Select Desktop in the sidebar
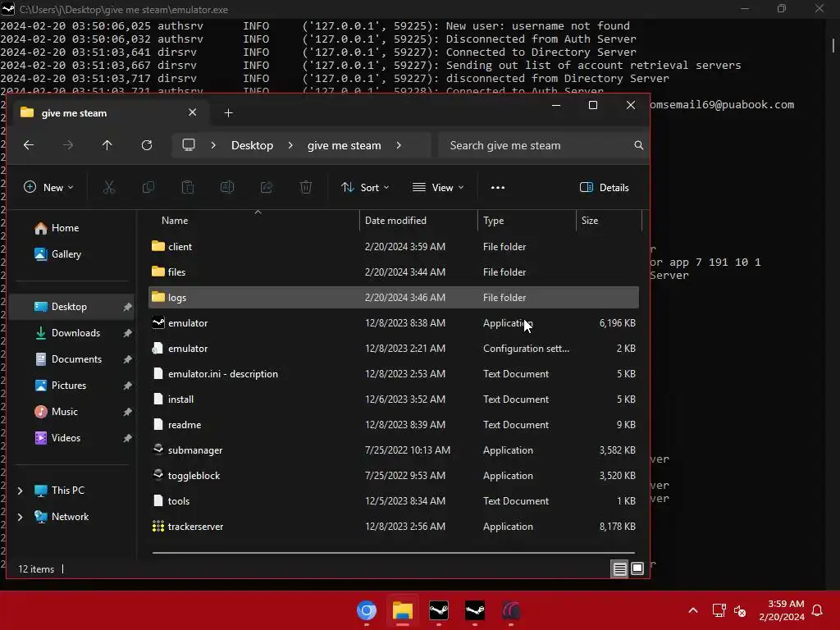 (72, 307)
